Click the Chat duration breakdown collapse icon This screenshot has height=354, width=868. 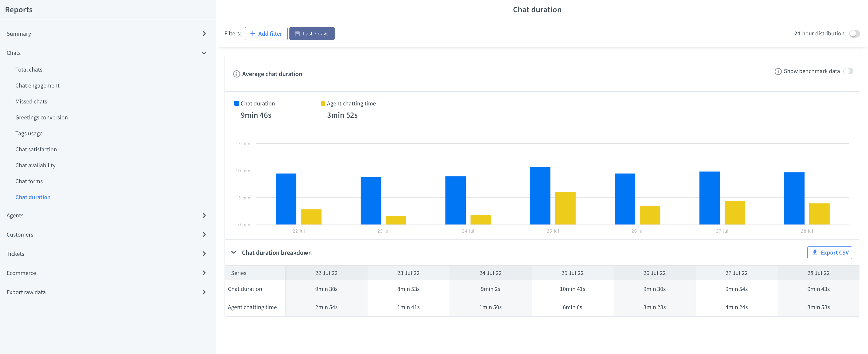tap(234, 252)
